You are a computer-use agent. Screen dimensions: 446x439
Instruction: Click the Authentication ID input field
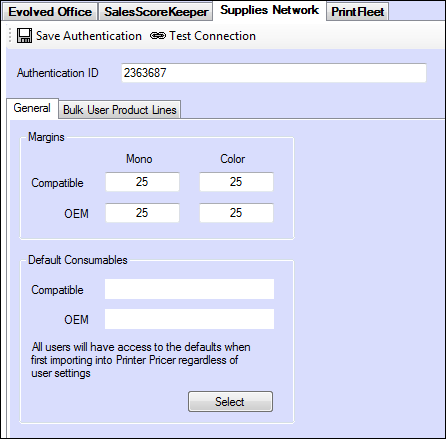274,73
